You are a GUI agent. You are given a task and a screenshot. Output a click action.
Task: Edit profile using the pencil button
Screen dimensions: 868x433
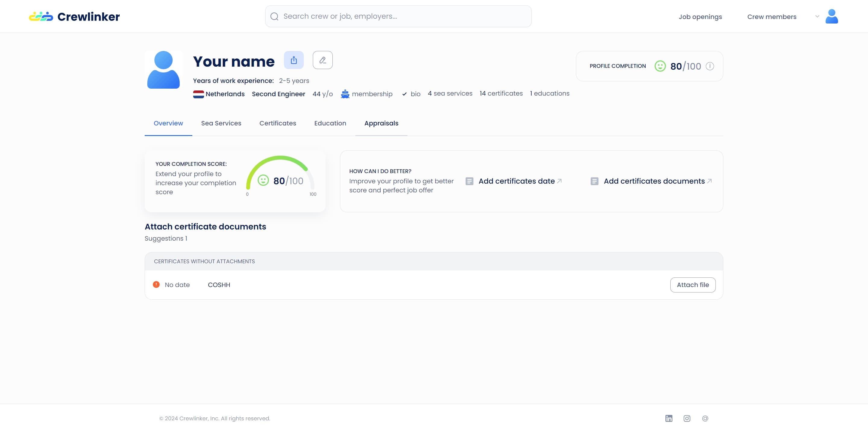click(x=322, y=60)
